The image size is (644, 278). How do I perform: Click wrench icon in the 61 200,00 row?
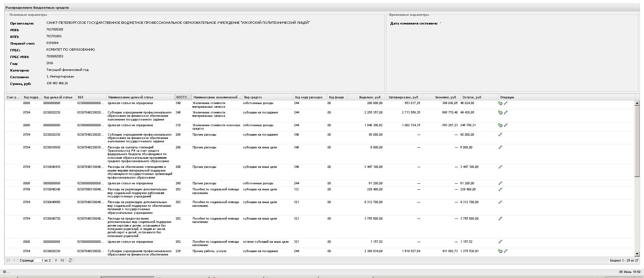(x=500, y=183)
